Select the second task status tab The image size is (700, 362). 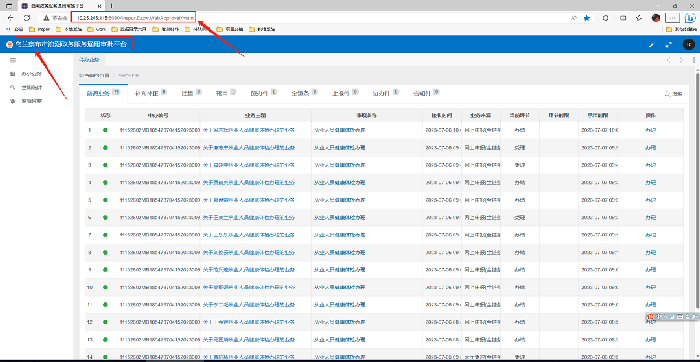pos(151,93)
